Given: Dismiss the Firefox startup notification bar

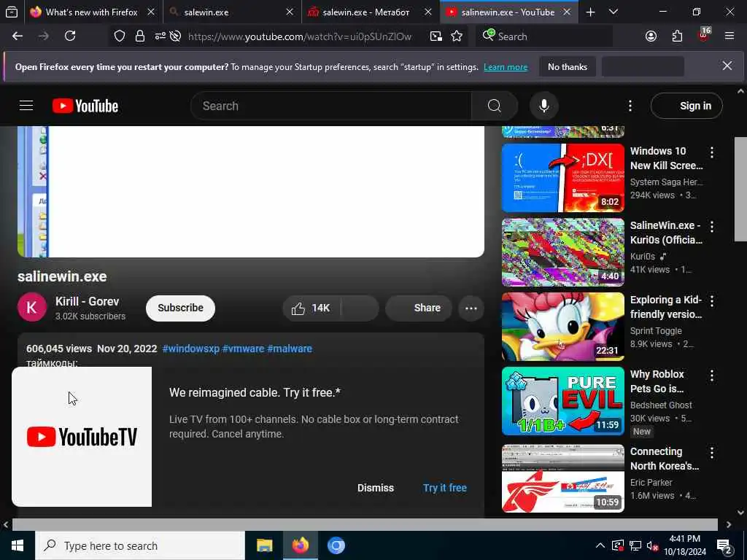Looking at the screenshot, I should coord(727,66).
